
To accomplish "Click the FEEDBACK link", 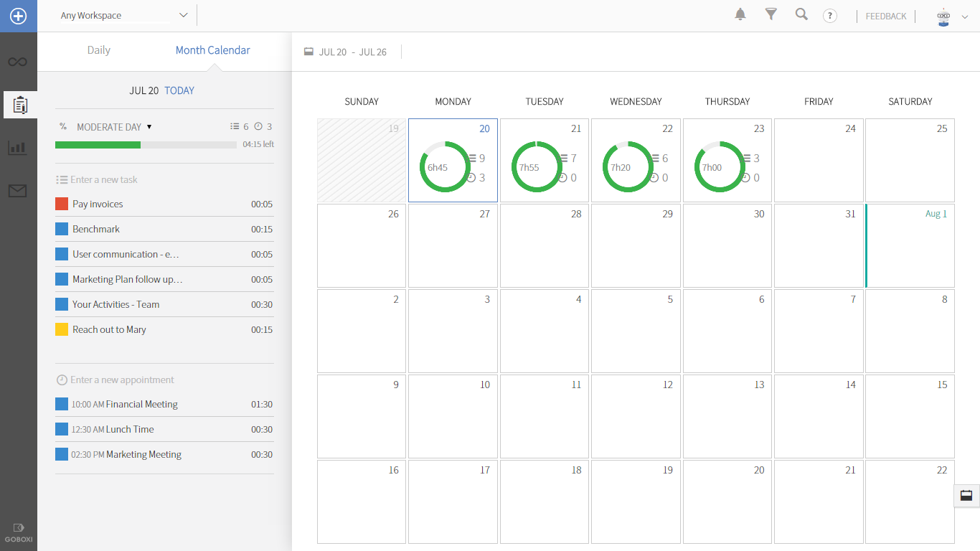I will pos(886,17).
